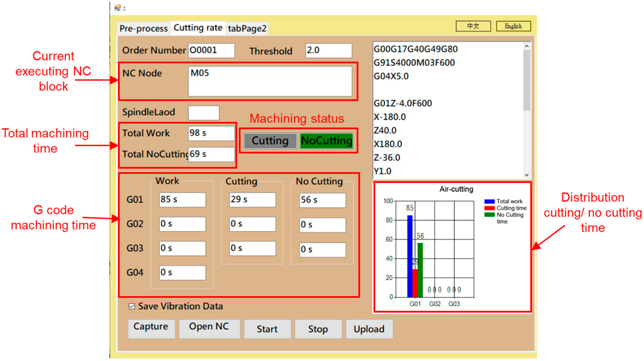Click the G01 Work field showing 85 s

[x=182, y=200]
